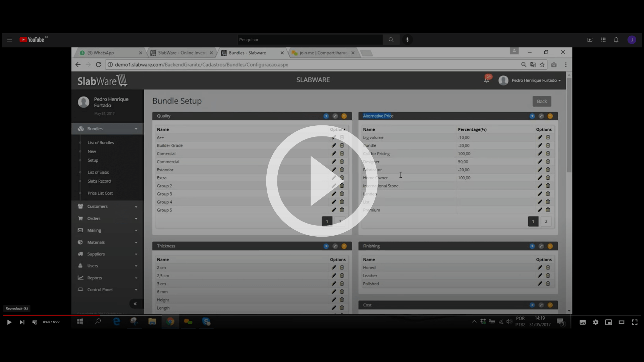Expand Reports sidebar menu
The width and height of the screenshot is (644, 362).
point(107,278)
